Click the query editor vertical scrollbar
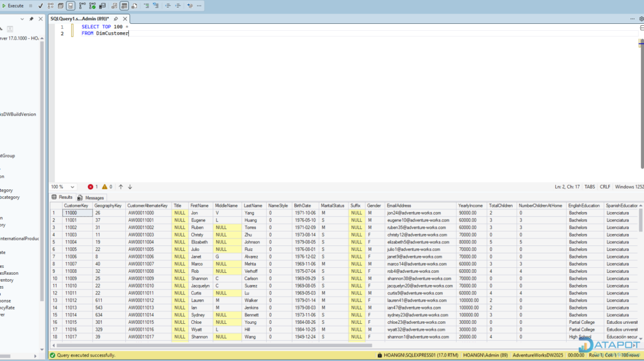This screenshot has width=644, height=361. coord(641,105)
